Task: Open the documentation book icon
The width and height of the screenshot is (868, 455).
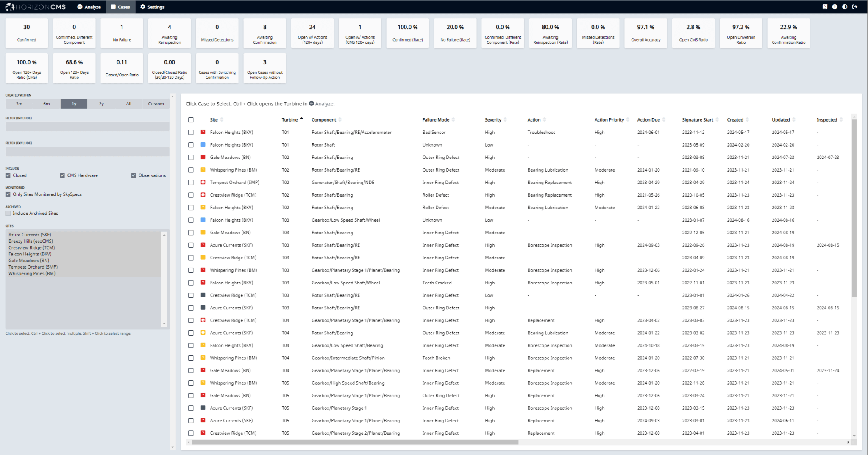Action: (825, 7)
